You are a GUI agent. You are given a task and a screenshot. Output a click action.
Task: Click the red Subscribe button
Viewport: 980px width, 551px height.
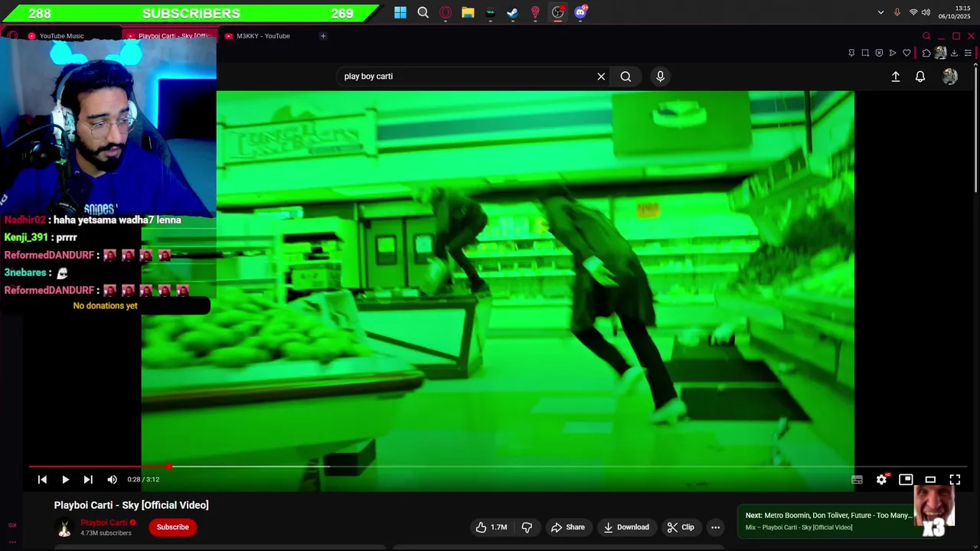[172, 527]
